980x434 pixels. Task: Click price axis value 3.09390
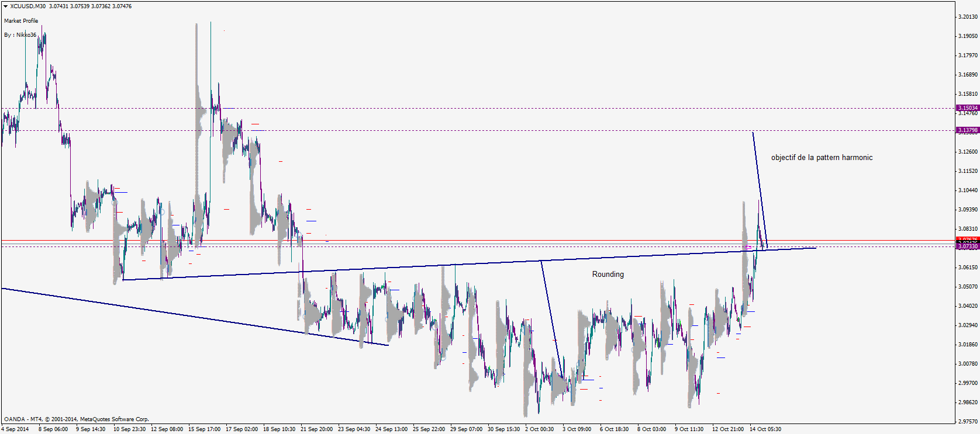[968, 210]
